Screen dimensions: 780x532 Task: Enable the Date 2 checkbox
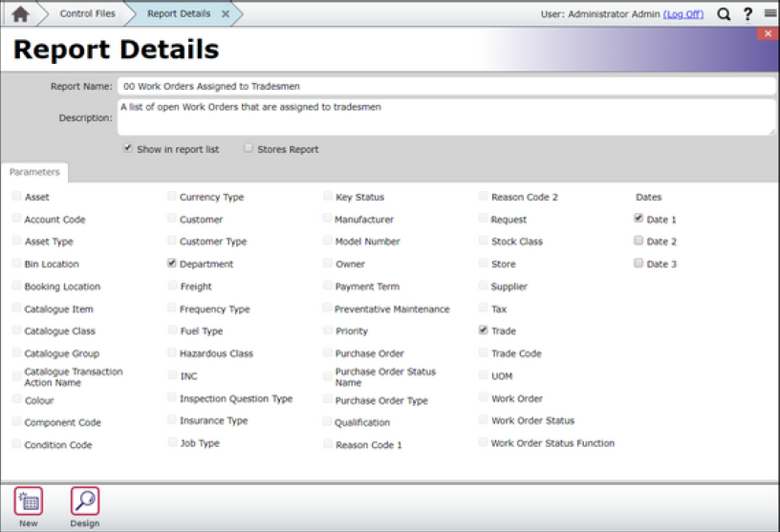click(639, 242)
